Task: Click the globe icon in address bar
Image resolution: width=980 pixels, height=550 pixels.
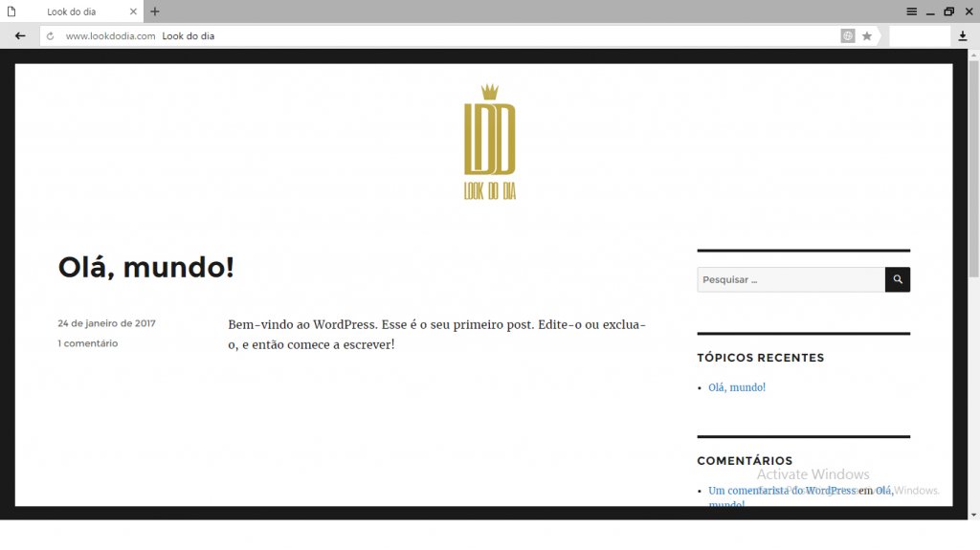Action: point(848,36)
